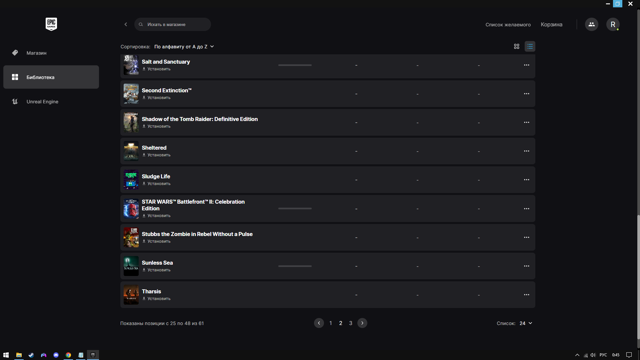This screenshot has width=640, height=360.
Task: Click Sheltered cover thumbnail
Action: [131, 151]
